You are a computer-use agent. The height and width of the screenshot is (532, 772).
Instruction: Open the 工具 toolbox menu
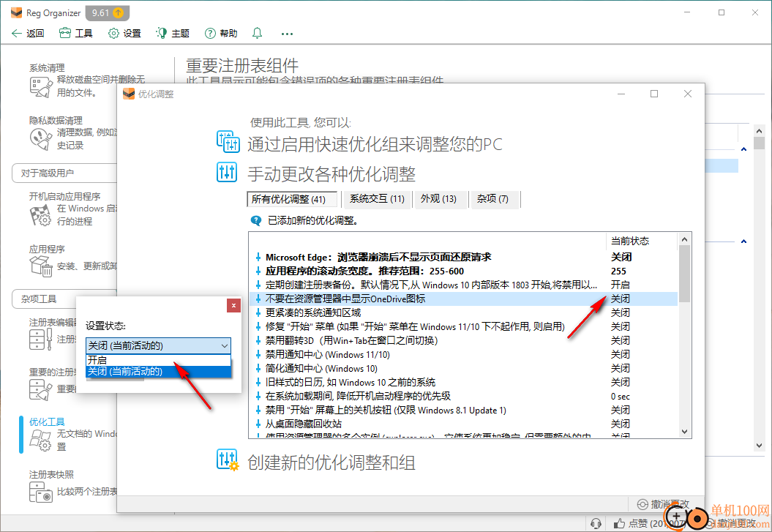pos(75,33)
